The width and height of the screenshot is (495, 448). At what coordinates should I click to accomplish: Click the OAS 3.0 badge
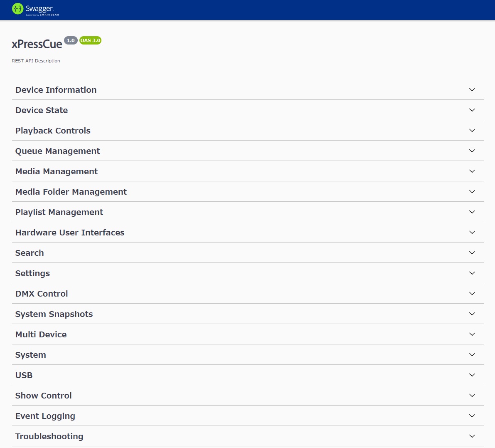pyautogui.click(x=90, y=40)
